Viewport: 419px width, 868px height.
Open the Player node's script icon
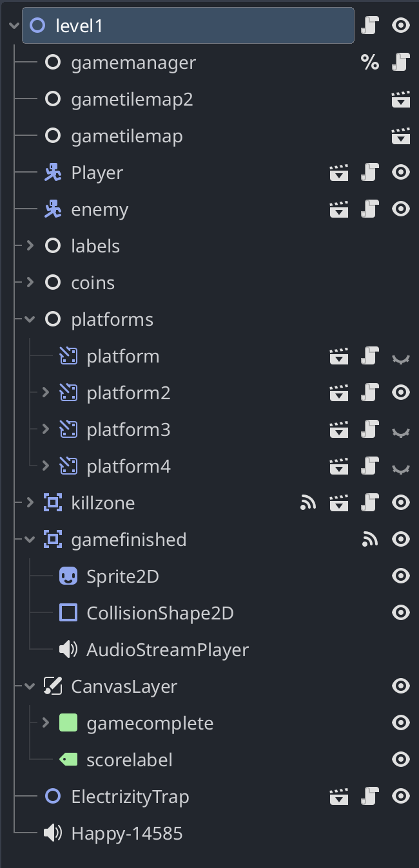pyautogui.click(x=369, y=173)
